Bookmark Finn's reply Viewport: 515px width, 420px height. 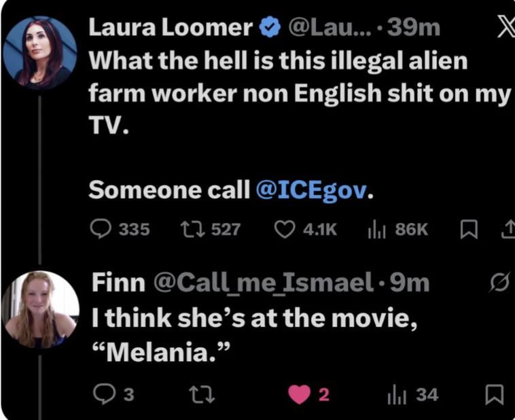(x=495, y=394)
